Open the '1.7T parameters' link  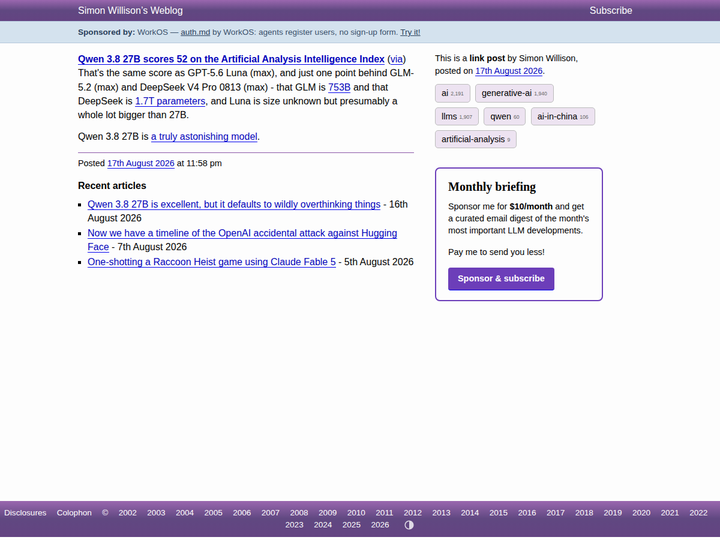[x=170, y=101]
